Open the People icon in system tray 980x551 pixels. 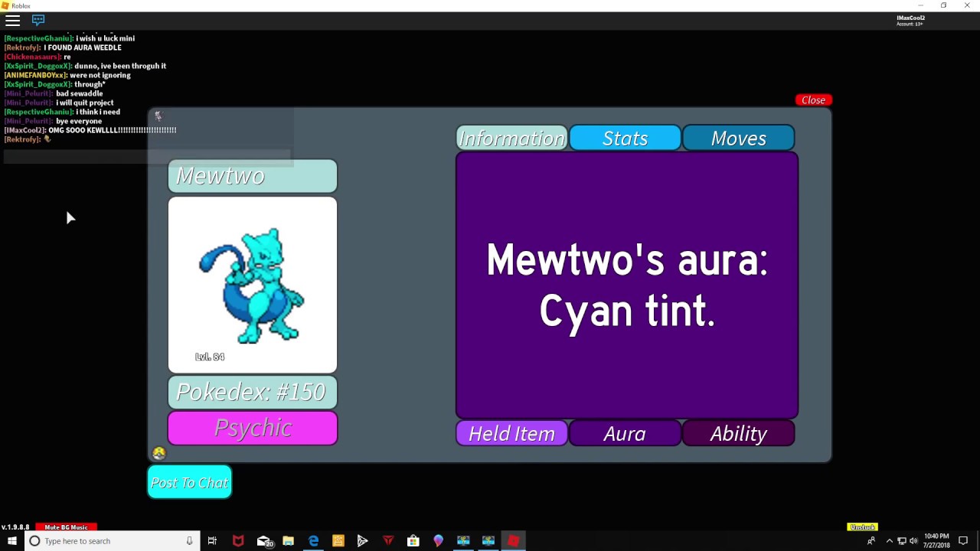tap(871, 541)
